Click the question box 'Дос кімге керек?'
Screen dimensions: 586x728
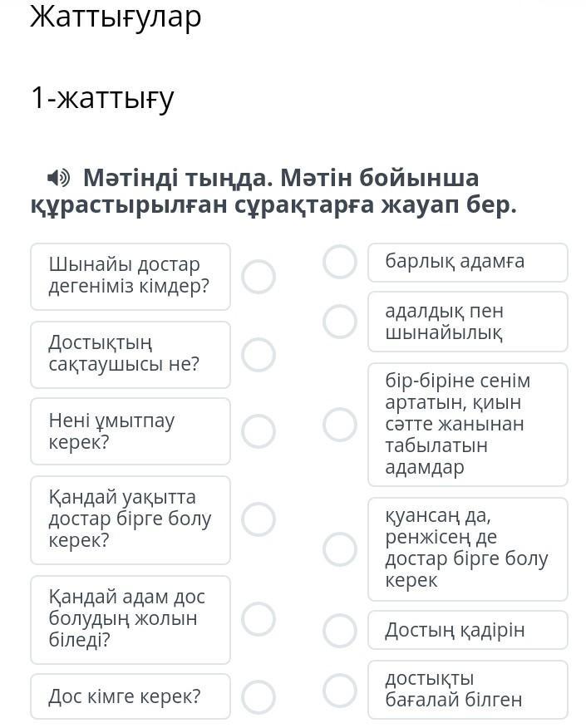tap(130, 696)
